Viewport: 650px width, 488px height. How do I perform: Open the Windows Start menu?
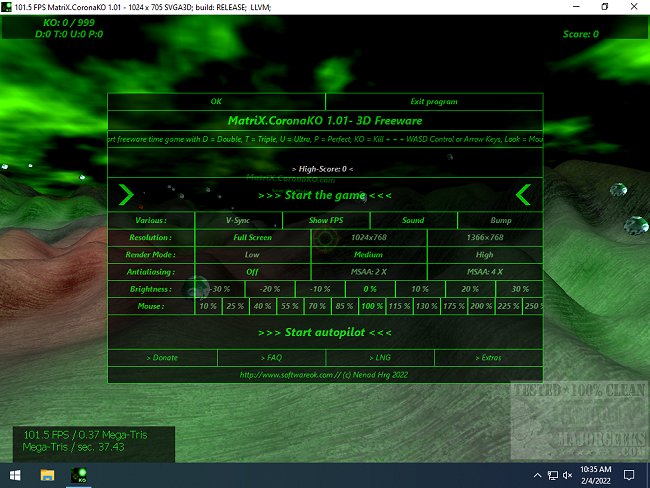[15, 475]
